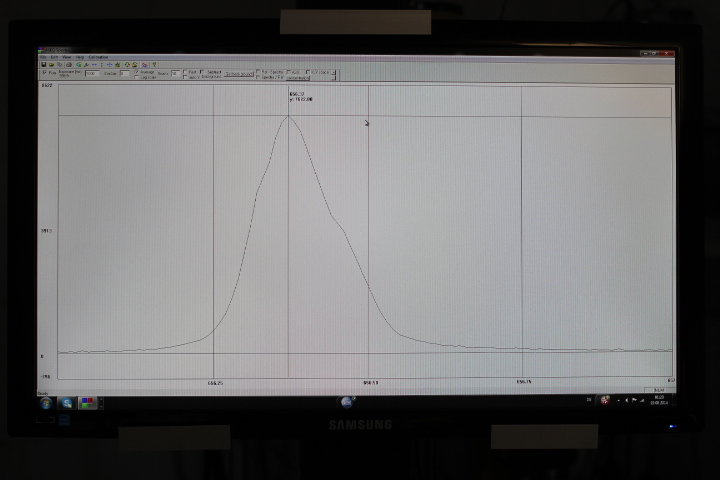Enable the Subtract Background checkbox
Image resolution: width=720 pixels, height=480 pixels.
203,72
